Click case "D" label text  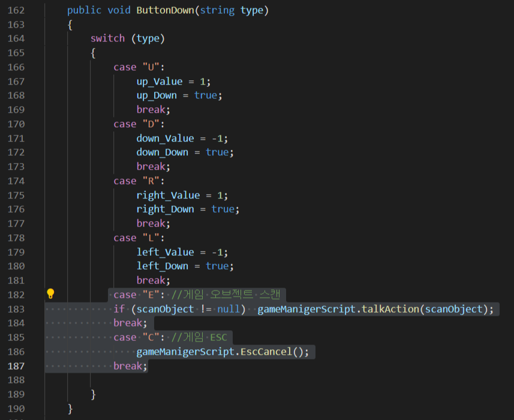tap(139, 124)
